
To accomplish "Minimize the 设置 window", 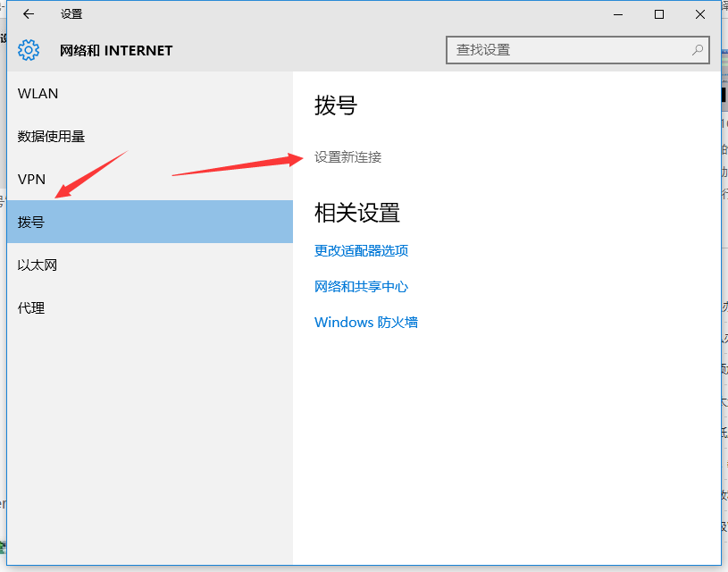I will (618, 14).
